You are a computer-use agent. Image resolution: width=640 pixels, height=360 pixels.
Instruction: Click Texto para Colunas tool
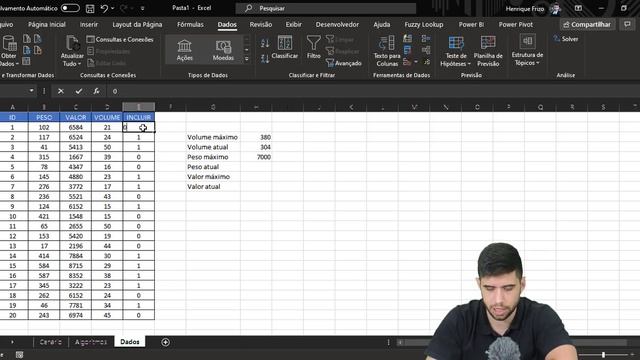387,51
